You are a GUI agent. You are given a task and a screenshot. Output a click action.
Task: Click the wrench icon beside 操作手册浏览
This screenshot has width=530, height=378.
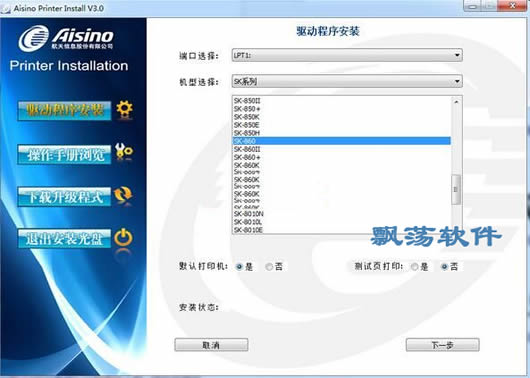124,151
